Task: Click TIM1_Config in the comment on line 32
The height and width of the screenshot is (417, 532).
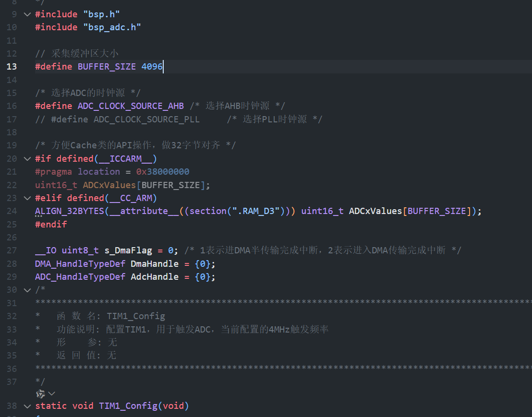Action: point(136,316)
